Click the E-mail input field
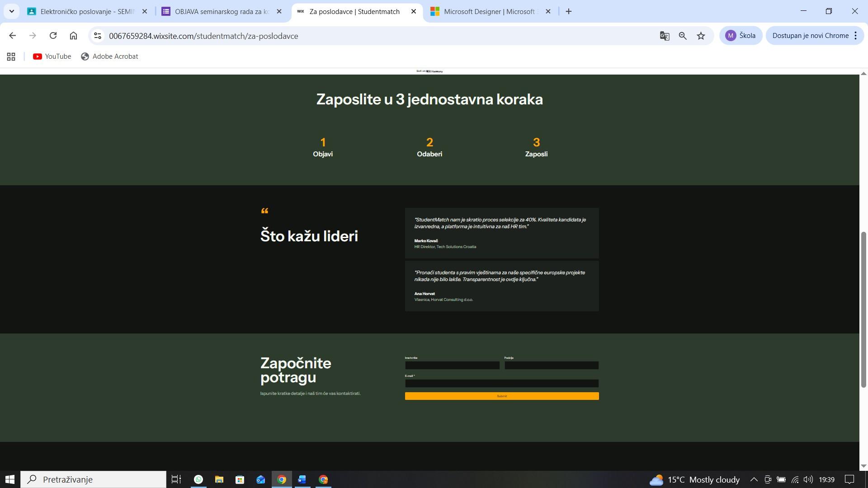The image size is (868, 488). pos(501,384)
